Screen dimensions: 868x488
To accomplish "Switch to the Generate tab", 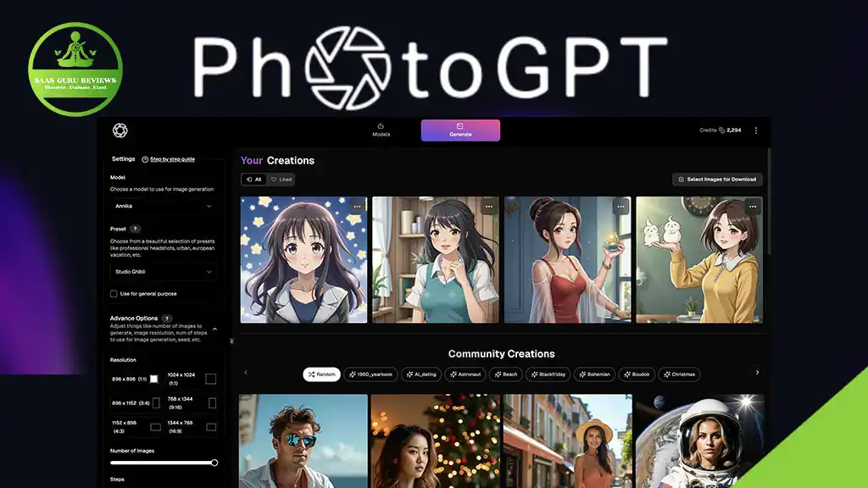I will [460, 130].
